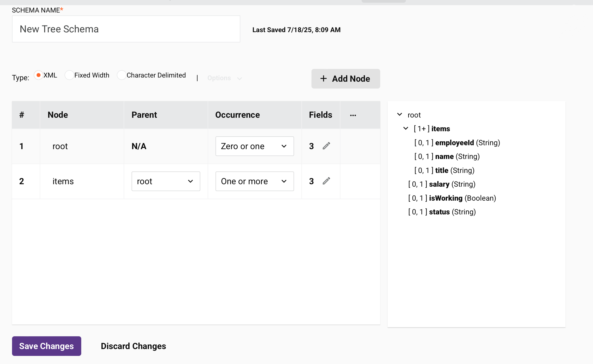The height and width of the screenshot is (364, 593).
Task: Open the Options dropdown menu
Action: [x=224, y=78]
